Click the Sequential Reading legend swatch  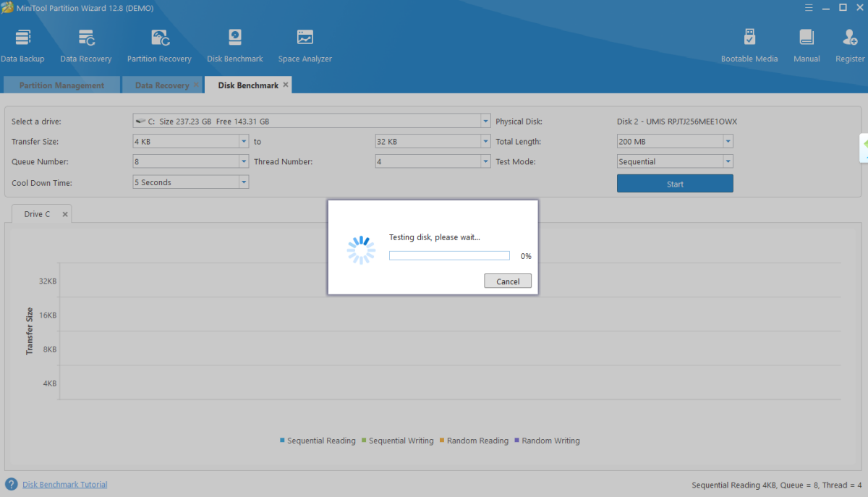[283, 441]
